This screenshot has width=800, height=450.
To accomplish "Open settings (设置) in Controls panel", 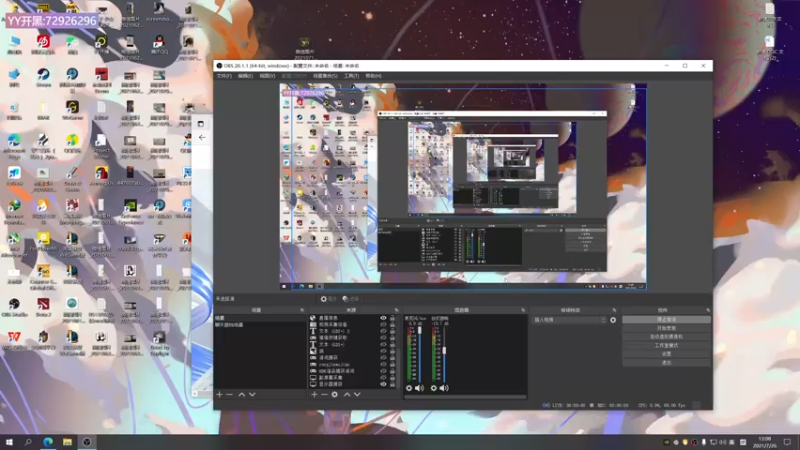I will click(666, 354).
